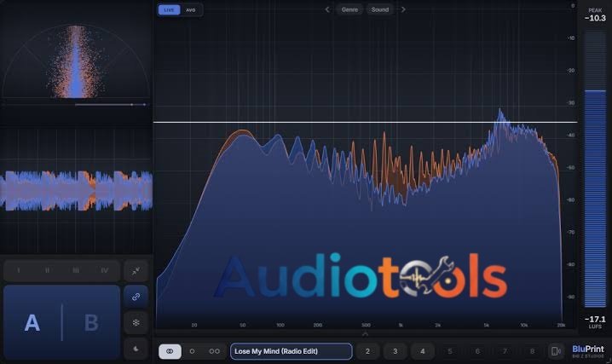The height and width of the screenshot is (364, 612).
Task: Select snapshot slot I
Action: pyautogui.click(x=19, y=270)
